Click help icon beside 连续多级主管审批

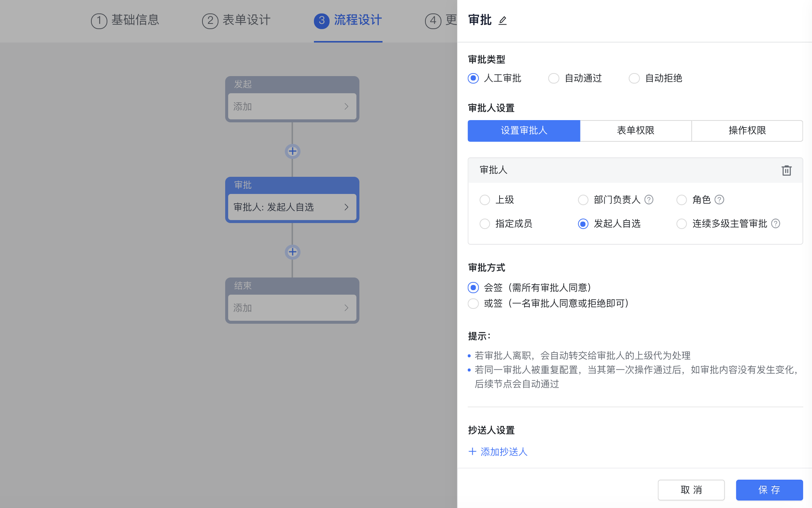[775, 224]
